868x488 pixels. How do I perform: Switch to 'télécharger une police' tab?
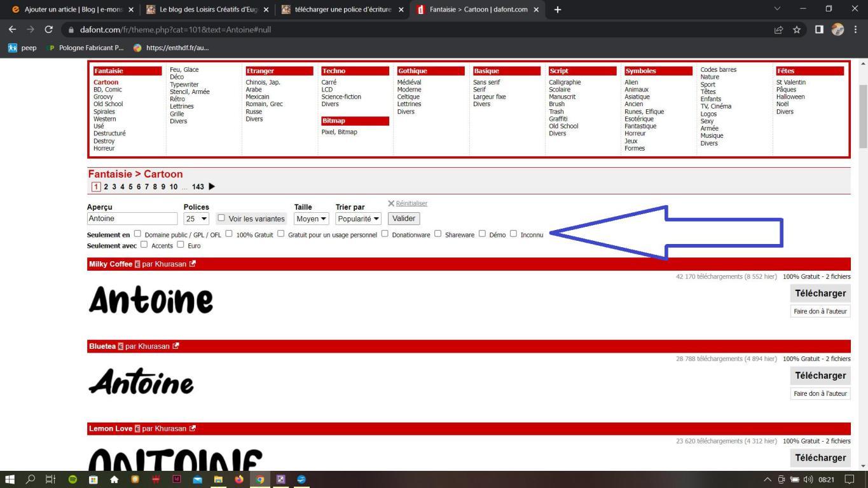342,10
